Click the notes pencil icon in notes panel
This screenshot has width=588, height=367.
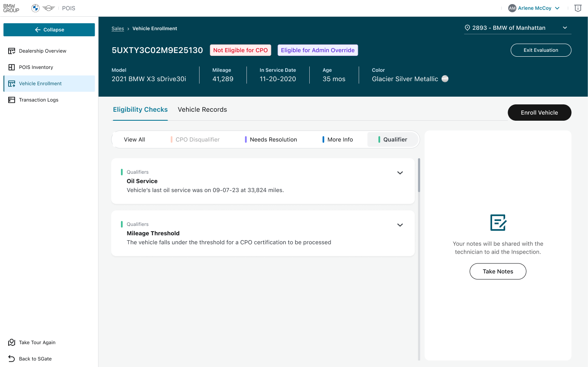[x=498, y=223]
